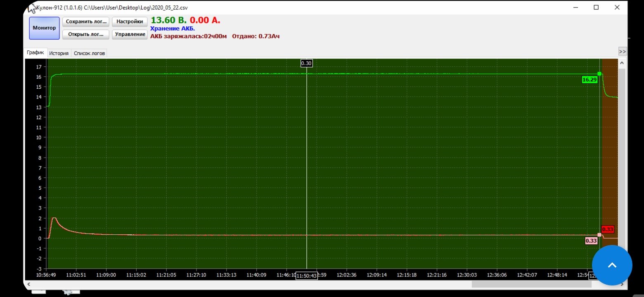
Task: Click the green 16.29 voltage label
Action: click(590, 80)
